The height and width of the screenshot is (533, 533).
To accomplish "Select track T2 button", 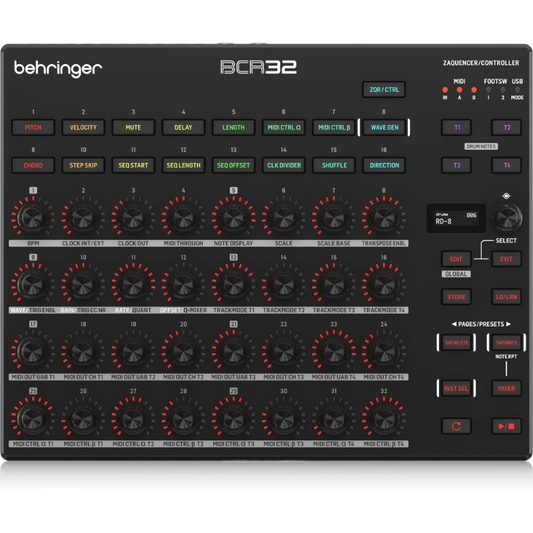I will click(x=506, y=127).
